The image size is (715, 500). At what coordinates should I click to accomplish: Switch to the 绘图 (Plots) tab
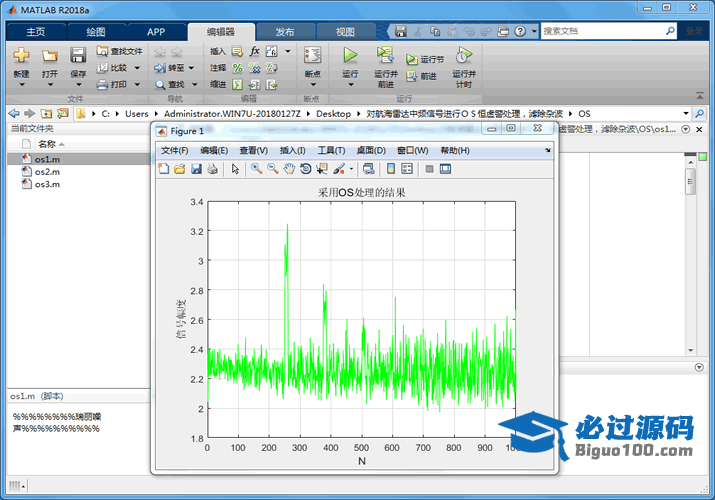click(96, 32)
